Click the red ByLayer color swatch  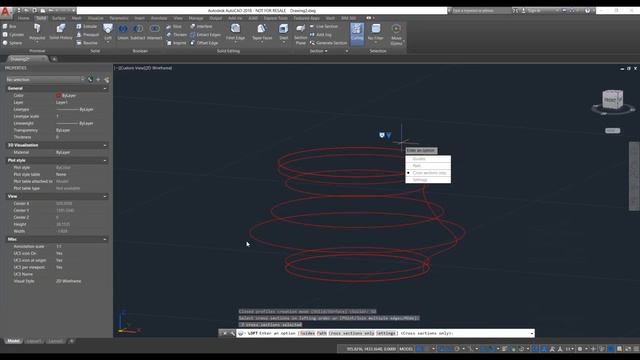point(58,96)
